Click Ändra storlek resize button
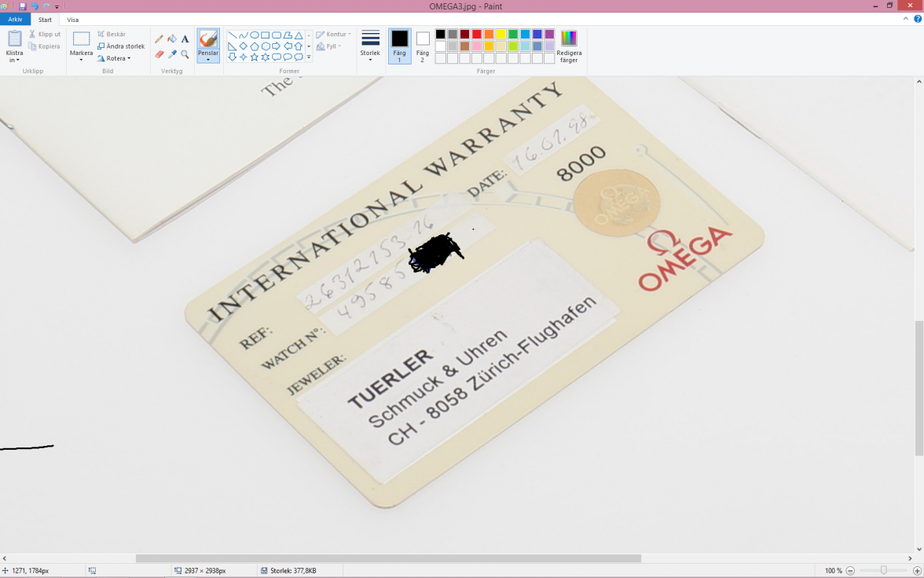Screen dimensions: 924x578 121,46
